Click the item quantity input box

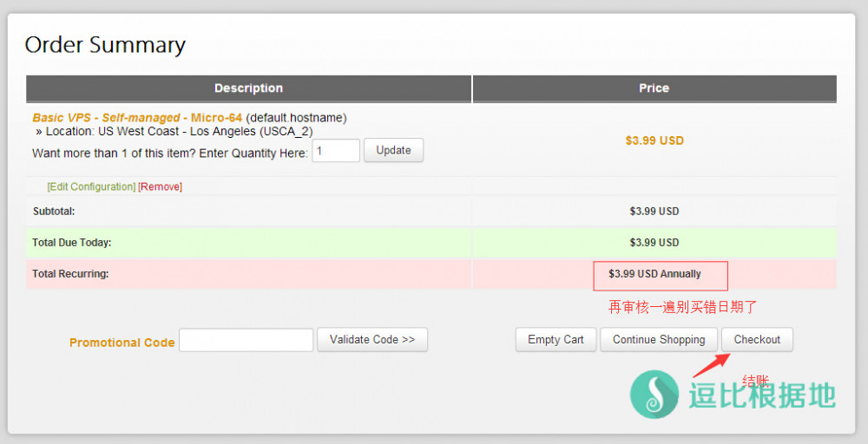335,151
